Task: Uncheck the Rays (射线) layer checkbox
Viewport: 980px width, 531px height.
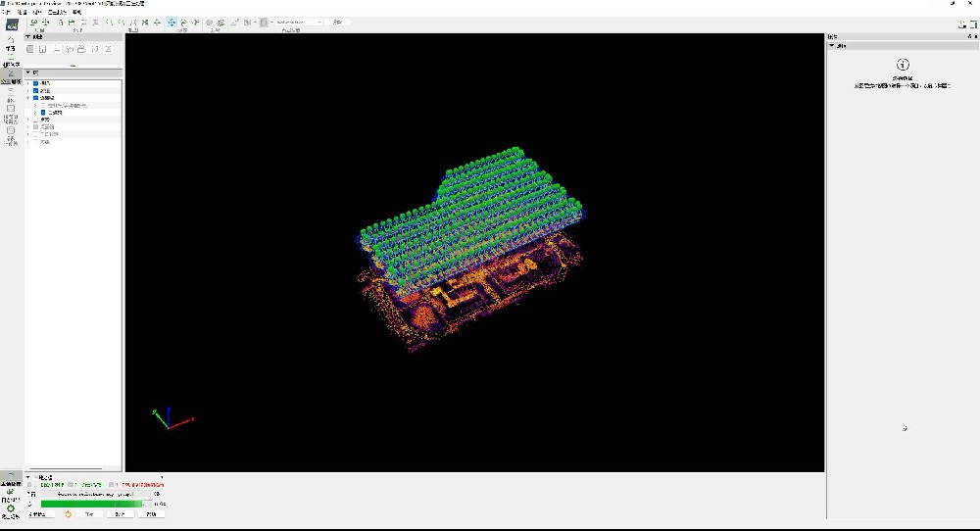Action: point(35,90)
